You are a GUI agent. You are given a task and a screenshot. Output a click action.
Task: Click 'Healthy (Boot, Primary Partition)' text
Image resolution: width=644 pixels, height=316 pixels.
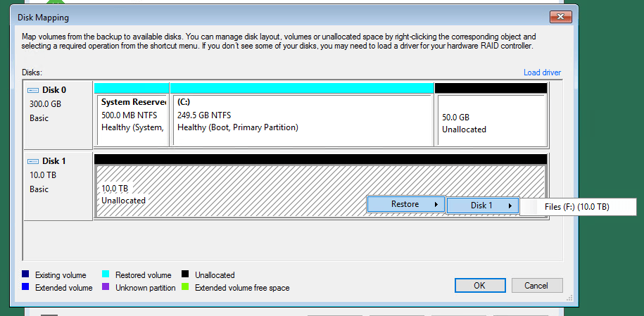[x=238, y=127]
